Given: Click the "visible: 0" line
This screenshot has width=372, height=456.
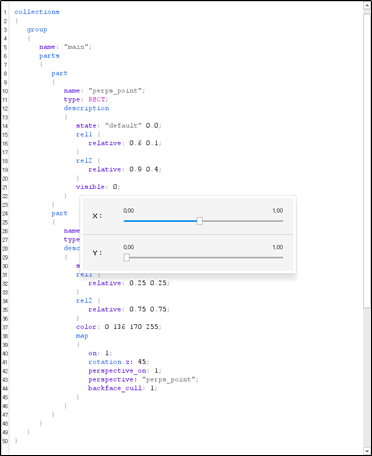Looking at the screenshot, I should click(98, 187).
